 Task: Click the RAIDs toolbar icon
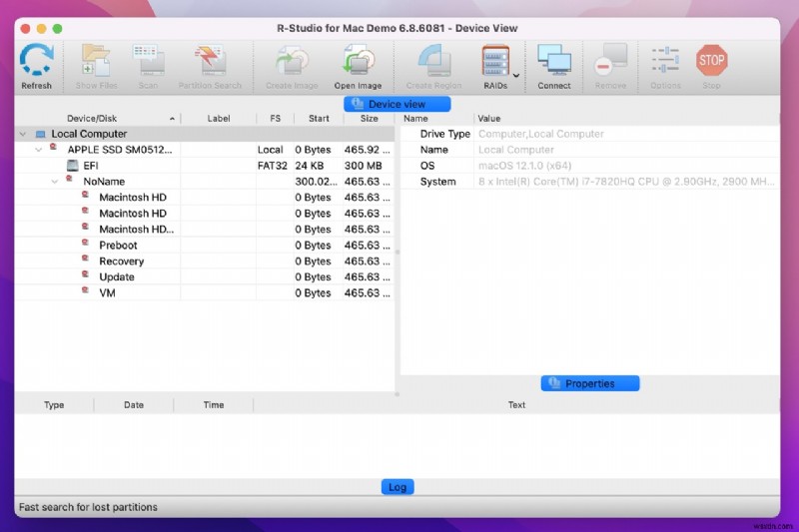click(x=495, y=61)
